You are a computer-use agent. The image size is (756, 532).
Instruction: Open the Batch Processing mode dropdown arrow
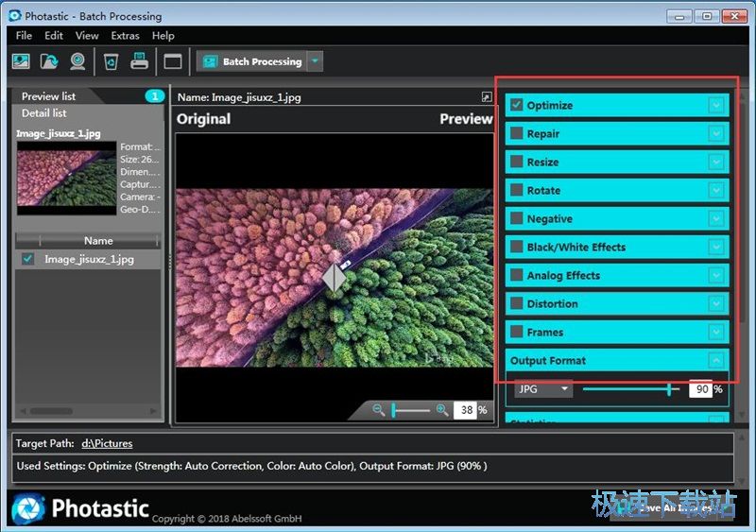315,61
